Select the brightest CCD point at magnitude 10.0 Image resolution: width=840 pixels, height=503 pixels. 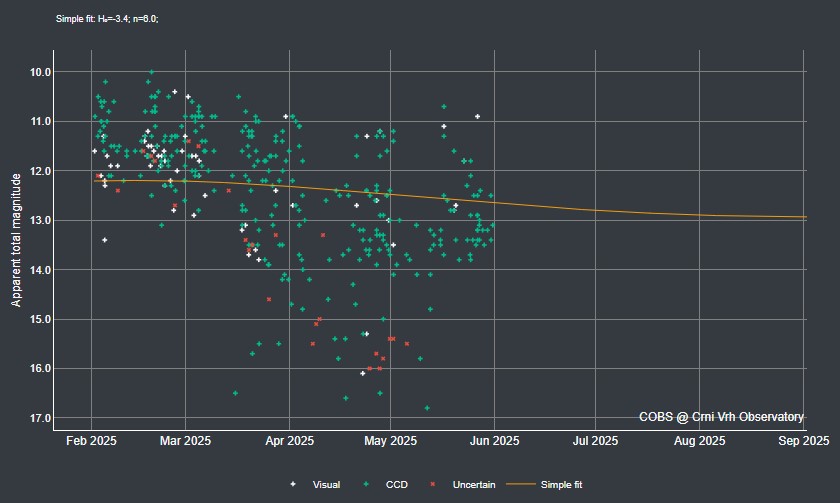click(x=152, y=72)
